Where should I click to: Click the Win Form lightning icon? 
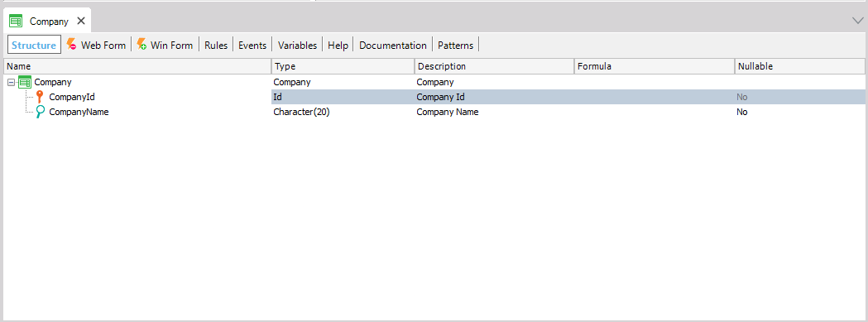coord(141,45)
